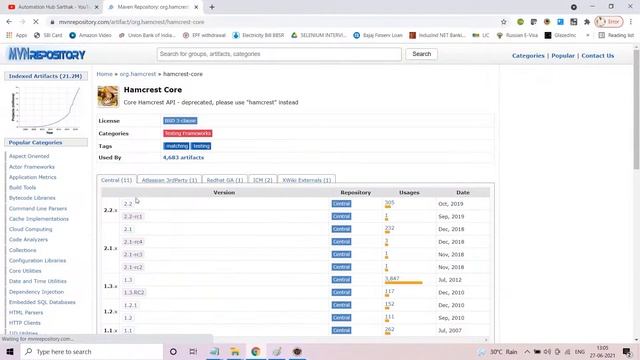Close the Automation Hub YouTube tab
640x360 pixels.
pos(97,7)
